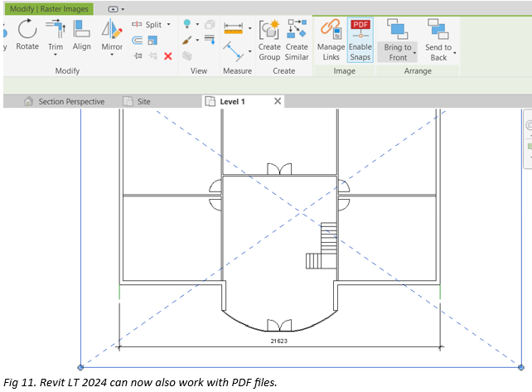Click the Override Graphics paintbrush icon

pos(187,41)
